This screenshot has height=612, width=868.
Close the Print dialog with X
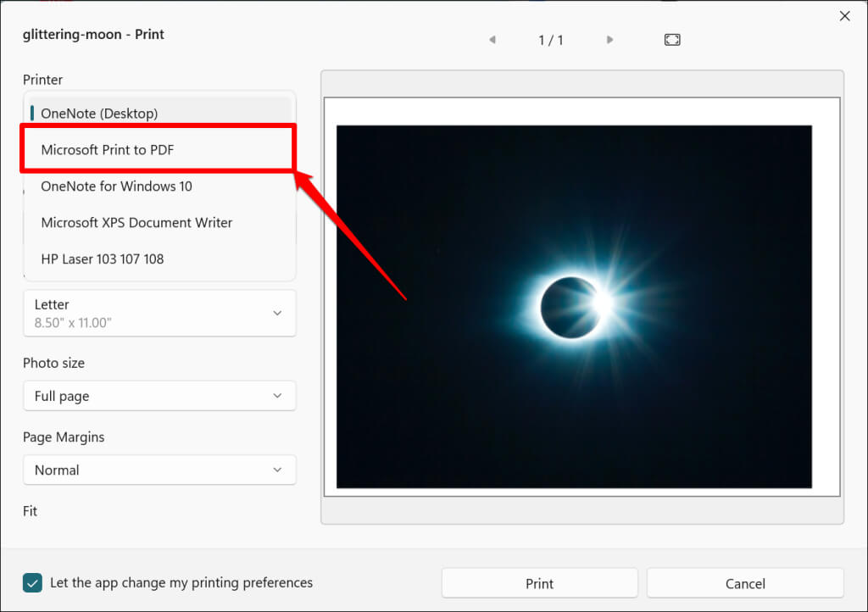pos(844,15)
